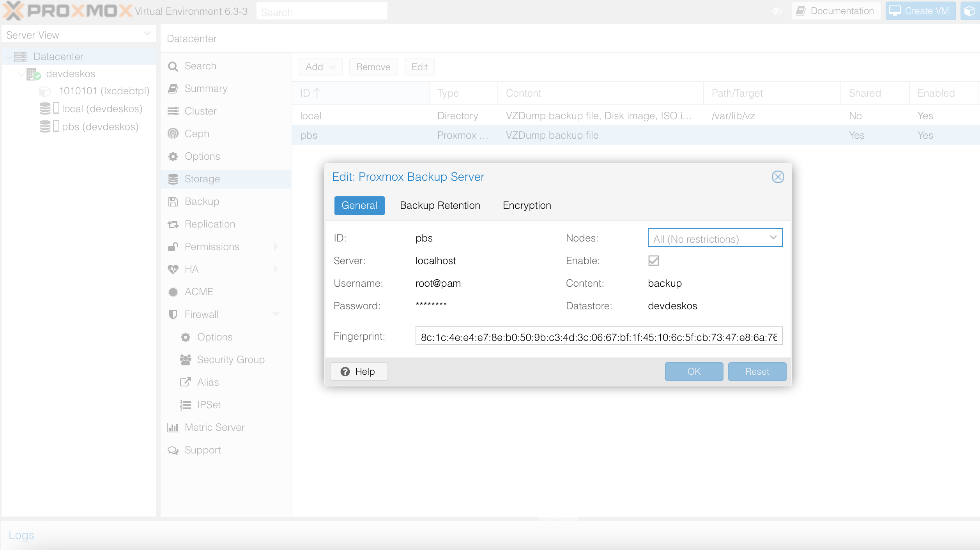Open the Metric Server menu entry
980x550 pixels.
coord(226,428)
